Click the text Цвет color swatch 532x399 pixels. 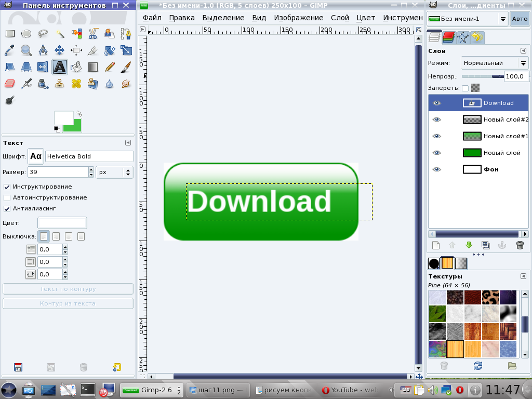pos(62,223)
